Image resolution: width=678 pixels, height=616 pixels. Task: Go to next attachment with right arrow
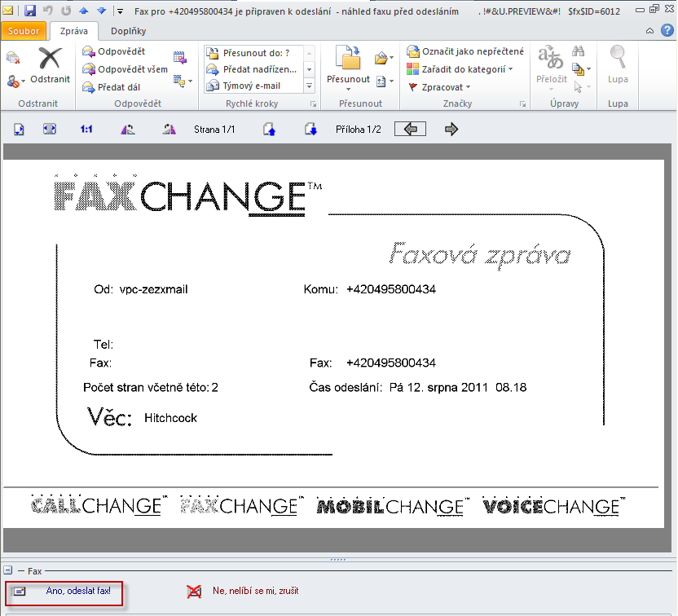(x=451, y=129)
